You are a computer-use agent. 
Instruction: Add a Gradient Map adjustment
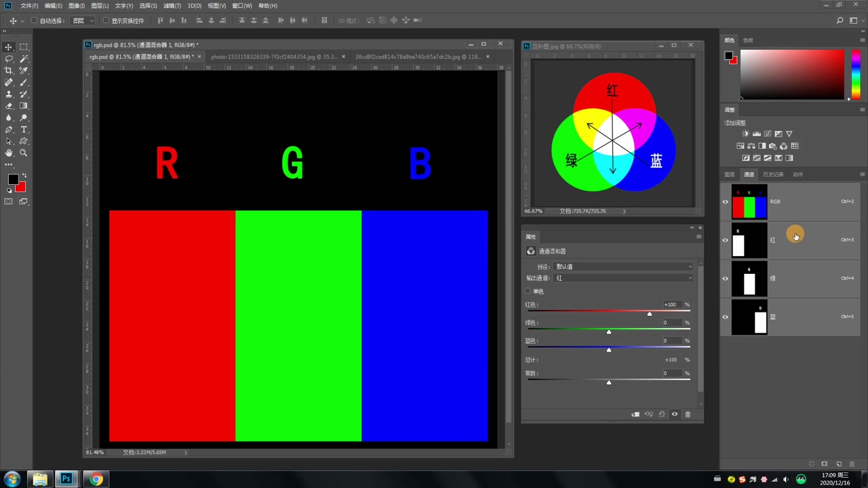pyautogui.click(x=789, y=158)
